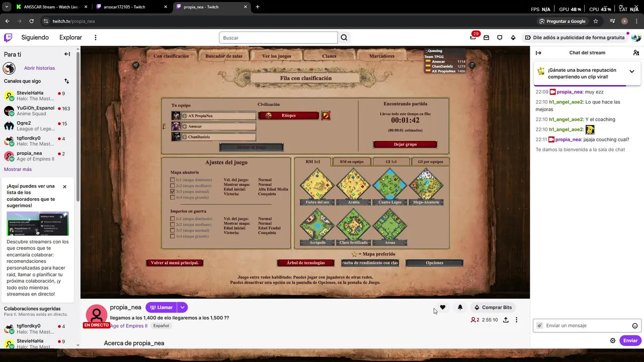Click Volver al menú principal
This screenshot has width=644, height=362.
tap(175, 263)
